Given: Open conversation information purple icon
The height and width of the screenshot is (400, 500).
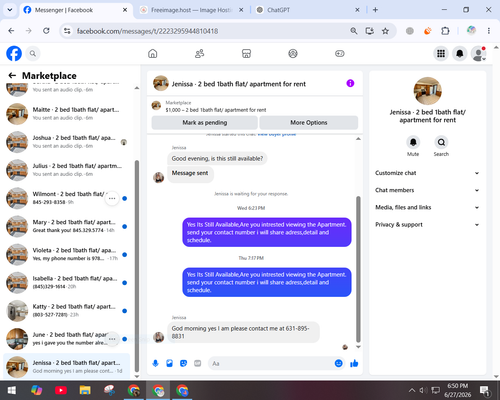Looking at the screenshot, I should coord(350,83).
